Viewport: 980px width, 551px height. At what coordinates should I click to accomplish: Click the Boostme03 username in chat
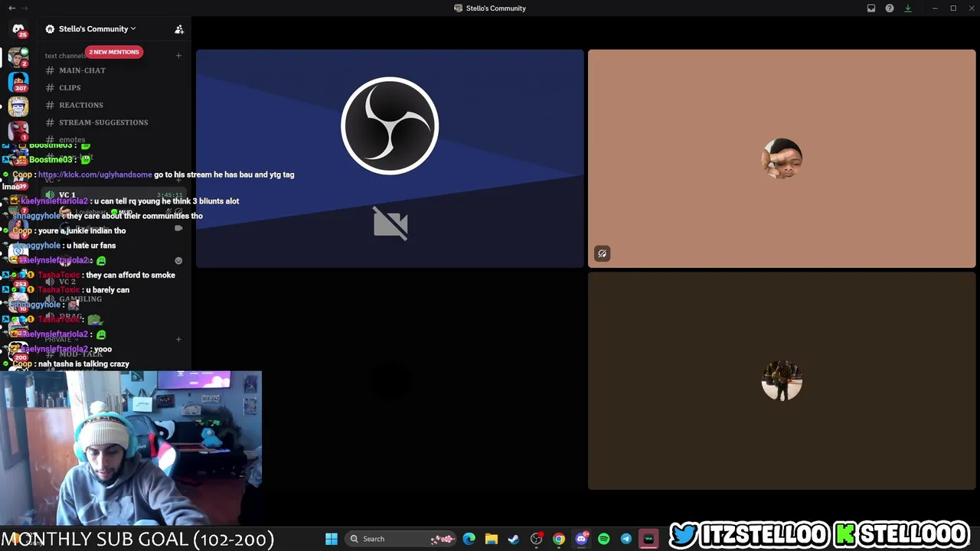click(51, 160)
